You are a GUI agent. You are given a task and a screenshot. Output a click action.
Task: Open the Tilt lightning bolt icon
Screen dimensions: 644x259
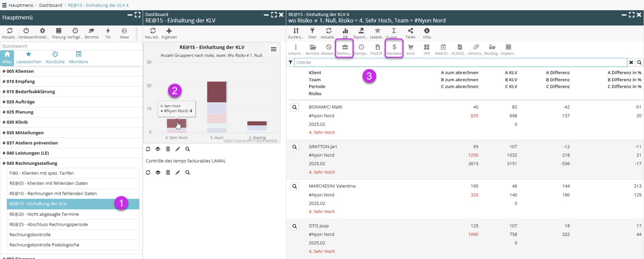click(x=108, y=32)
